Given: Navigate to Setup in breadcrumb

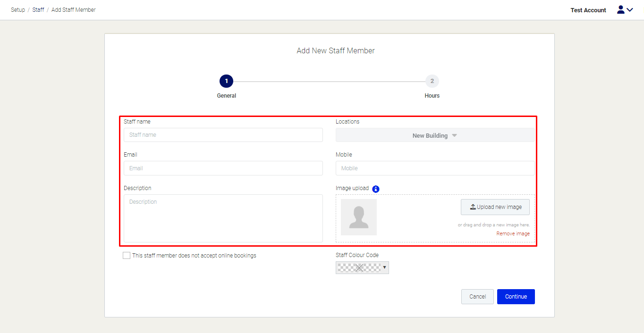Looking at the screenshot, I should (18, 10).
